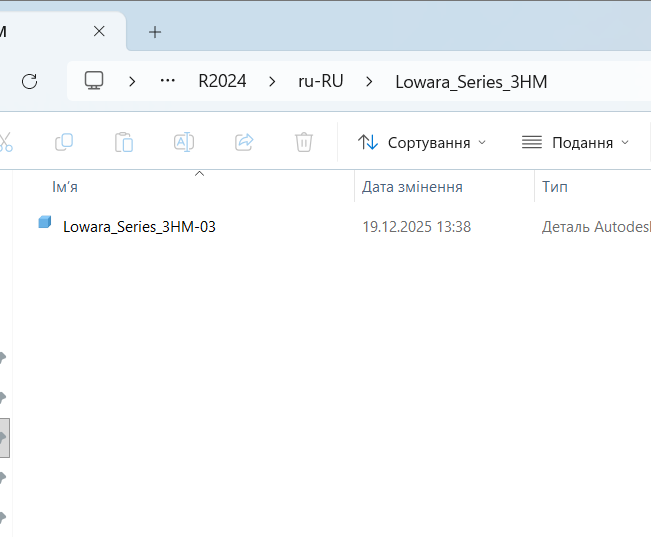Expand chevron after R2024 breadcrumb
This screenshot has height=537, width=651.
tap(272, 81)
